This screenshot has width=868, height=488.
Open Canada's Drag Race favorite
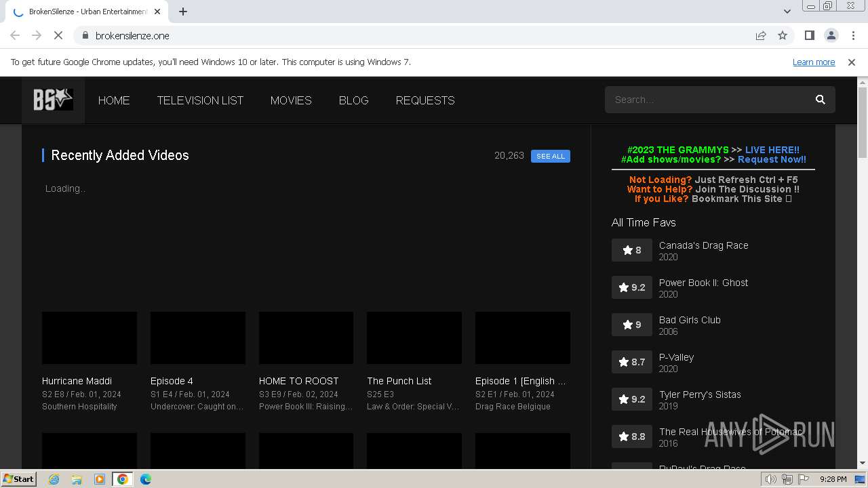click(x=704, y=245)
